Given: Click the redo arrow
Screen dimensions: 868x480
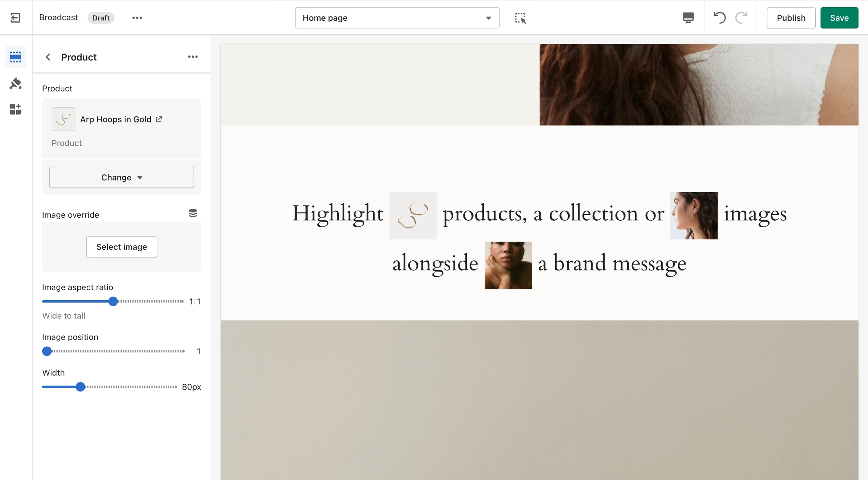Looking at the screenshot, I should tap(741, 18).
